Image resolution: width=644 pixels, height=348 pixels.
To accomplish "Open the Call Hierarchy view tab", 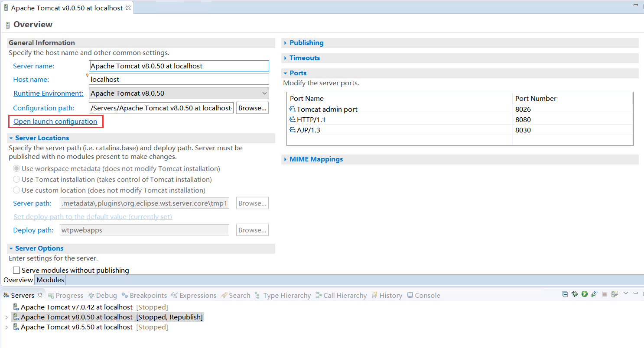I will (341, 295).
